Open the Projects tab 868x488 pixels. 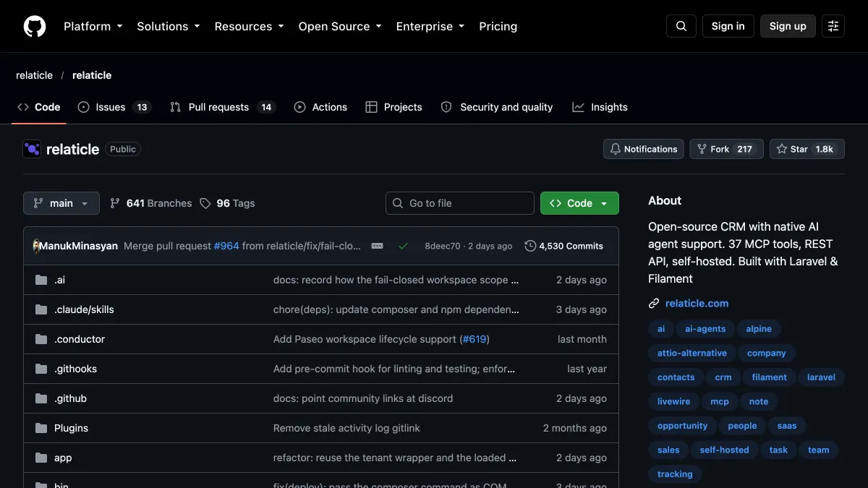[x=393, y=107]
